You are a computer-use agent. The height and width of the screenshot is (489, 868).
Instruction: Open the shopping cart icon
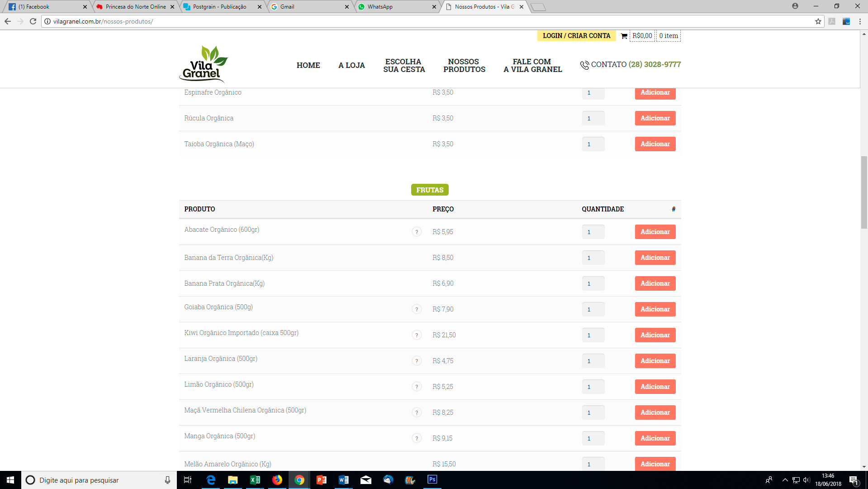point(624,36)
